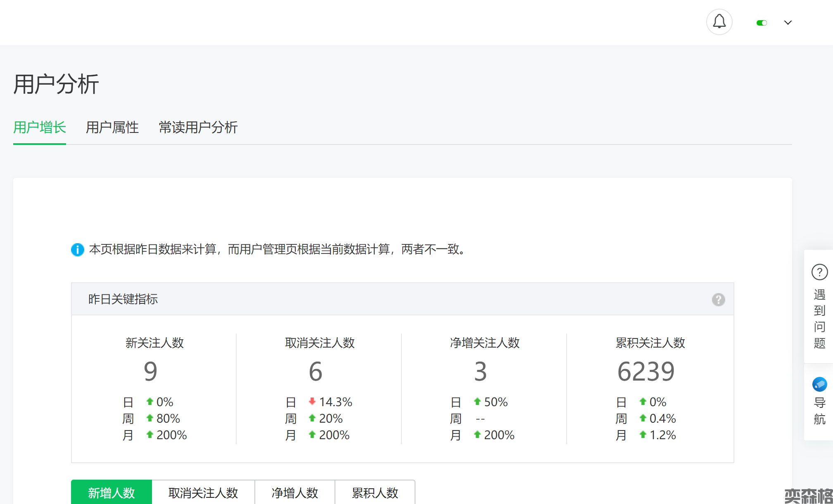Screen dimensions: 833x504
Task: Open the notification bell
Action: point(719,22)
